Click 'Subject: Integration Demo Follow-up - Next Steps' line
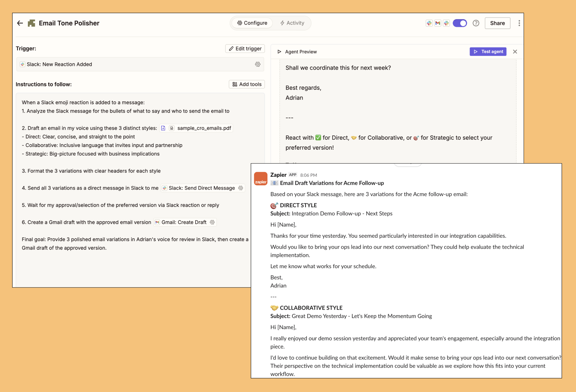The width and height of the screenshot is (576, 392). 331,214
